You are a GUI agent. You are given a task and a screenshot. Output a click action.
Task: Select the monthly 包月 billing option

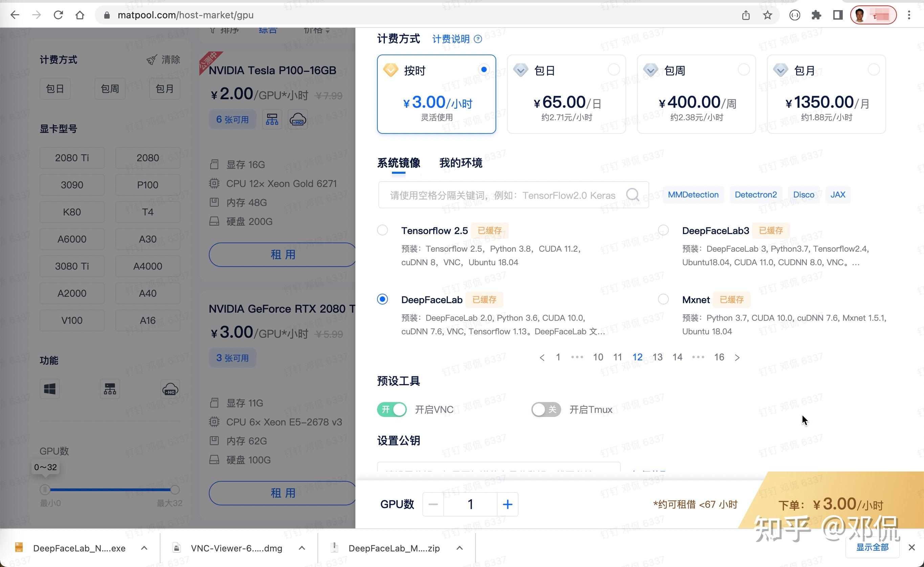click(827, 94)
